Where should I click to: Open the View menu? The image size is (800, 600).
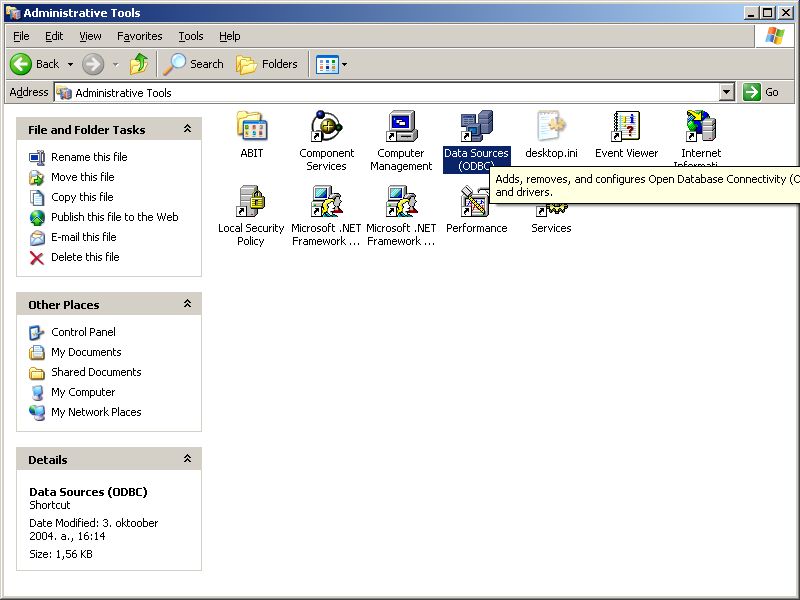pos(90,36)
